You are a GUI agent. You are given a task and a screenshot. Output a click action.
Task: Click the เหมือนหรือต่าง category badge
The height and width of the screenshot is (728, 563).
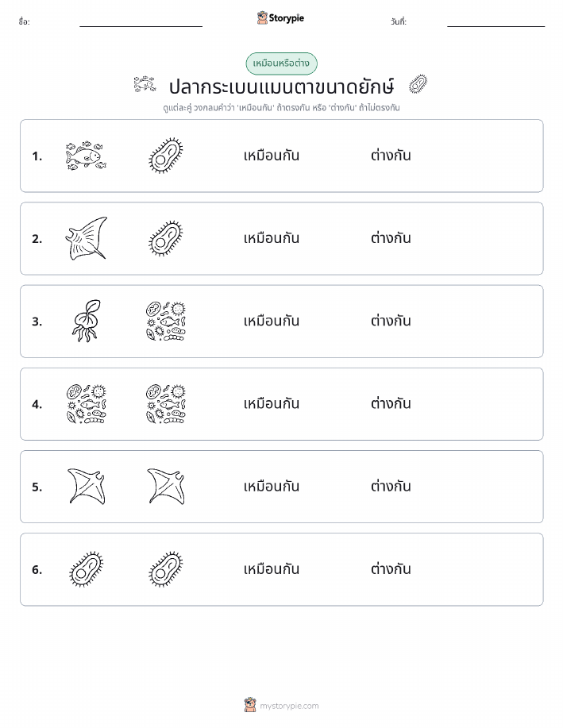(x=281, y=64)
